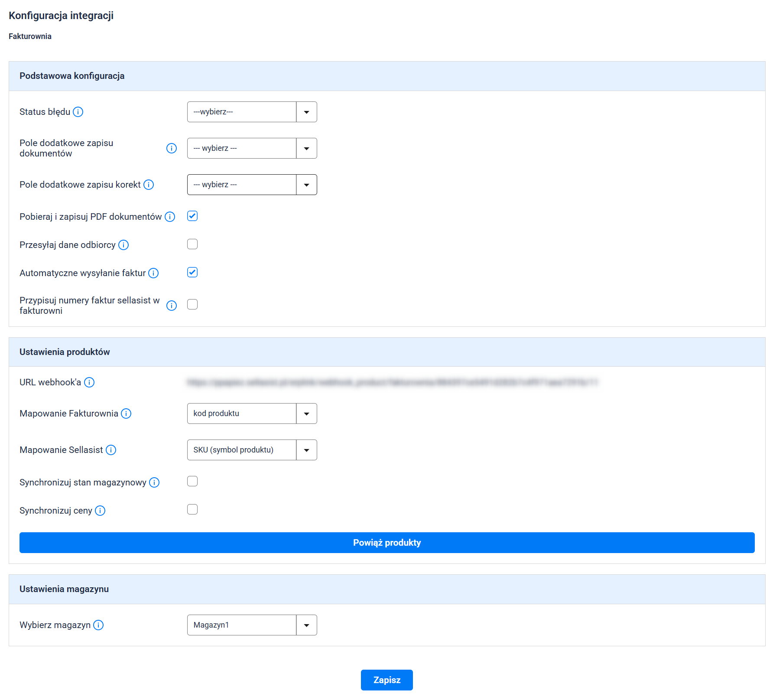Show info for Pole dodatkowe zapisu dokumentów
This screenshot has width=773, height=700.
[172, 148]
